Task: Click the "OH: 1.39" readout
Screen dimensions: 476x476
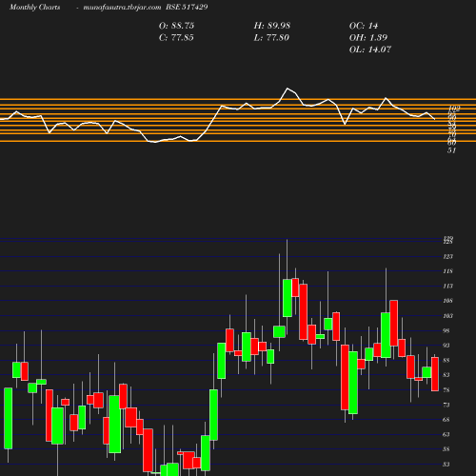Action: [x=368, y=37]
